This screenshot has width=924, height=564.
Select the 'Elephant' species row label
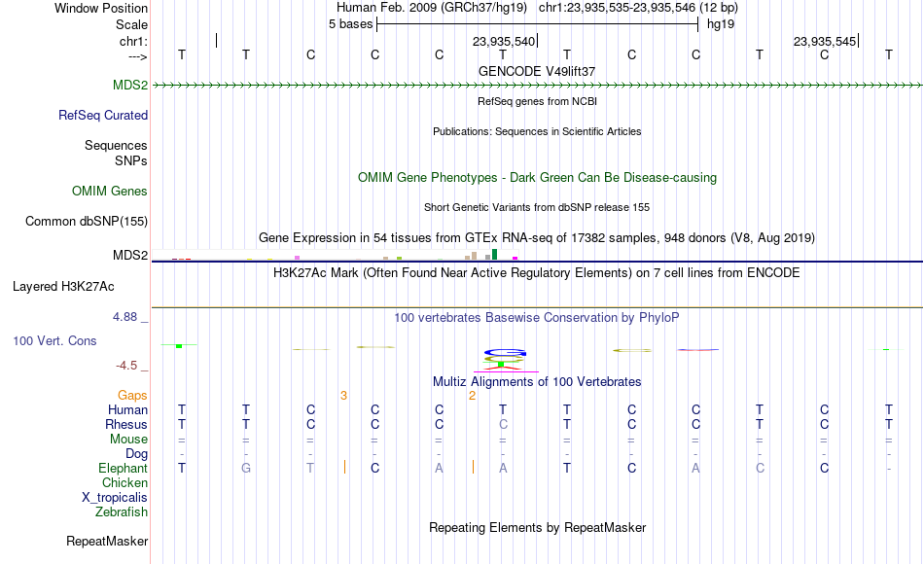pyautogui.click(x=123, y=468)
